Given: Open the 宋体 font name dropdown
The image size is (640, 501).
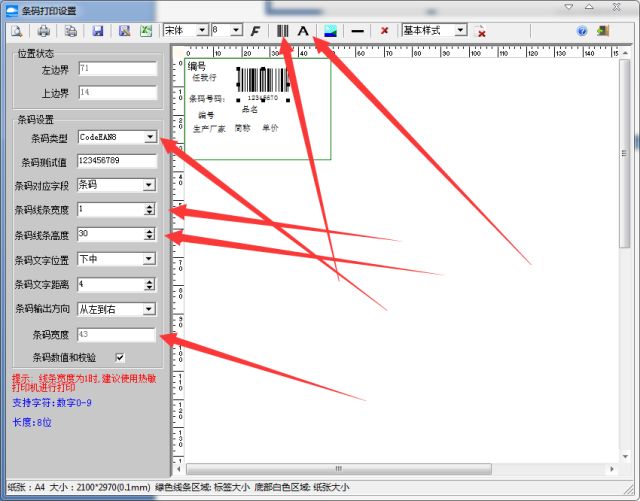Looking at the screenshot, I should (202, 31).
